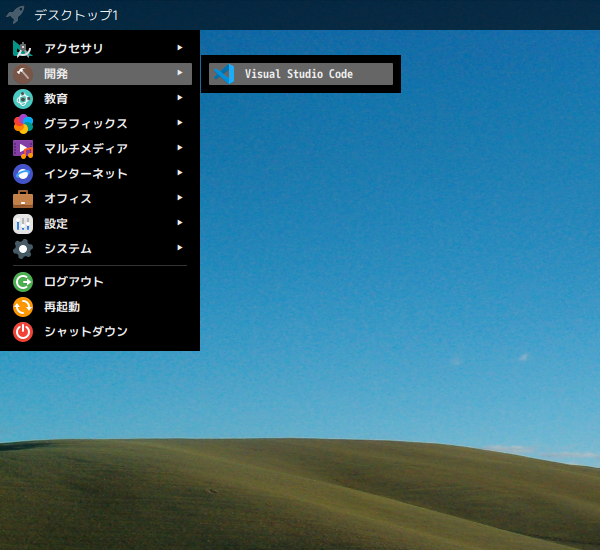Click the green ログアウト icon
Viewport: 600px width, 550px height.
click(x=23, y=282)
